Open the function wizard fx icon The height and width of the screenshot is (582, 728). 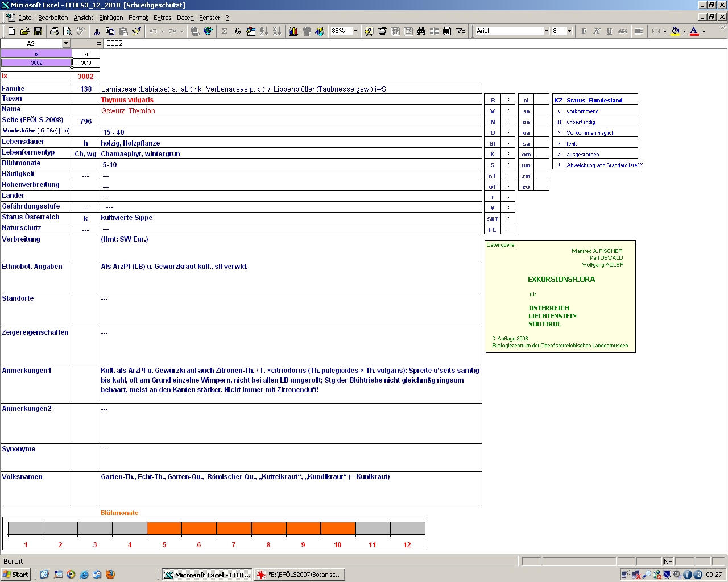238,31
